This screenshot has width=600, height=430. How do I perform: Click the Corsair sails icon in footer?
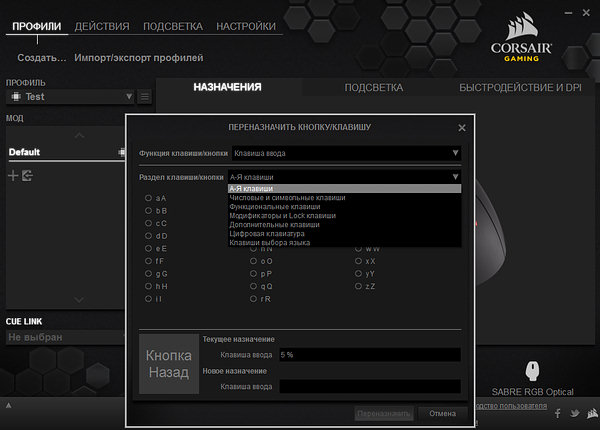click(591, 413)
